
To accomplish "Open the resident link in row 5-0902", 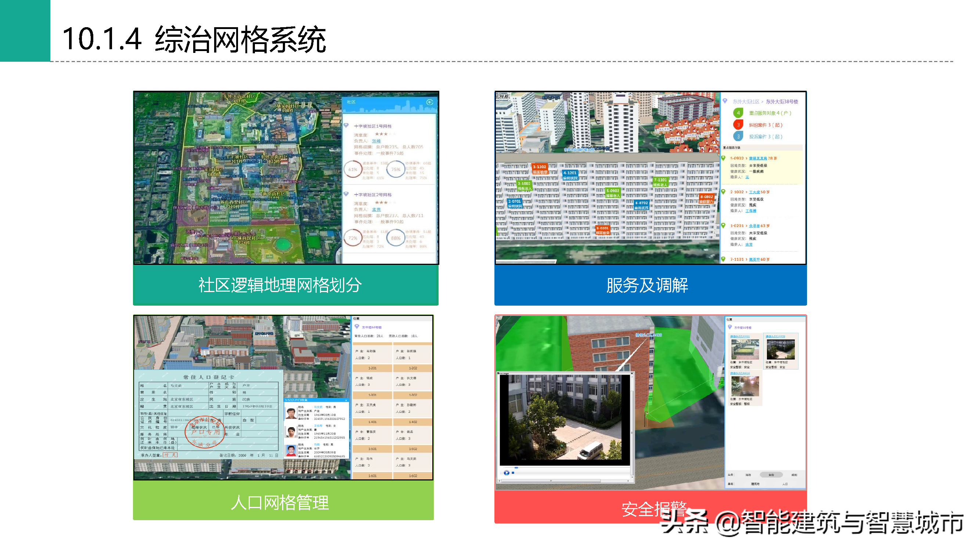I will coord(758,158).
